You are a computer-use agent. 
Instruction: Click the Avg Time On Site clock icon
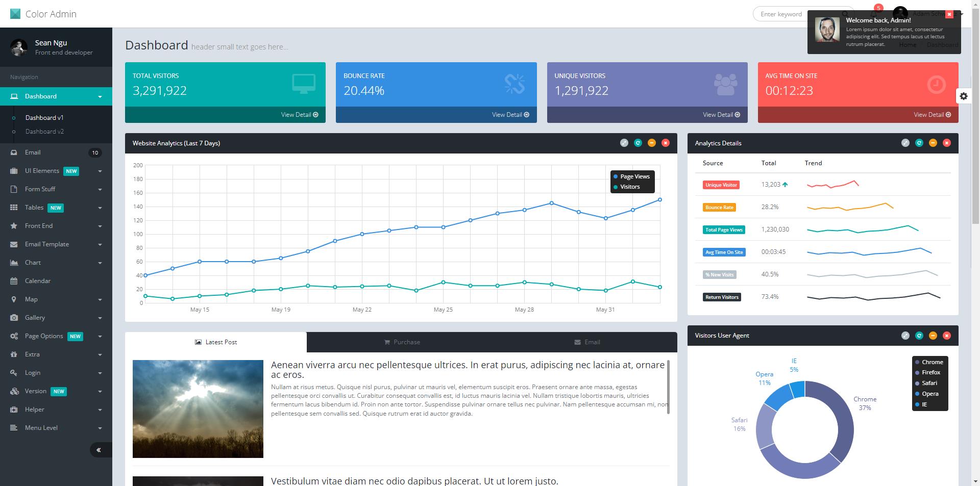[x=936, y=84]
